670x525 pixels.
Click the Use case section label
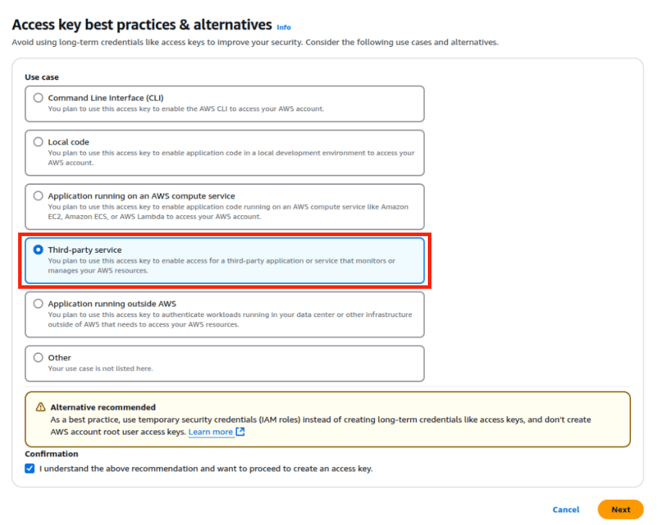(42, 76)
